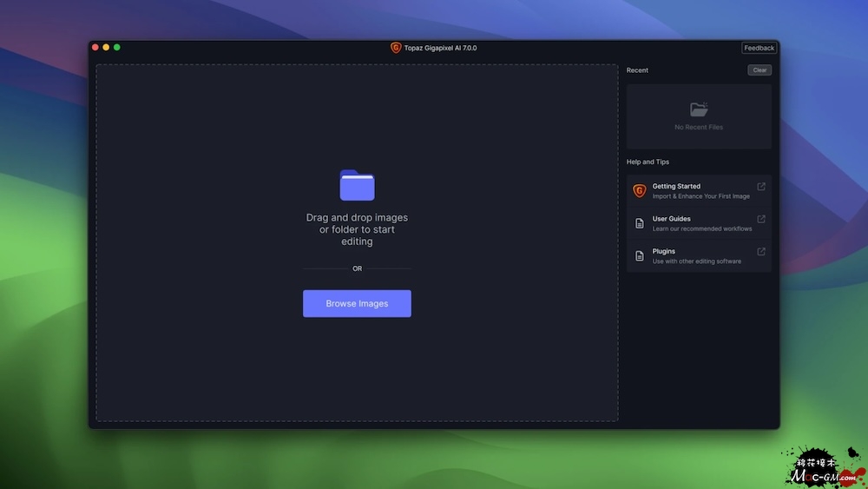Open the Plugins help entry title

point(663,251)
